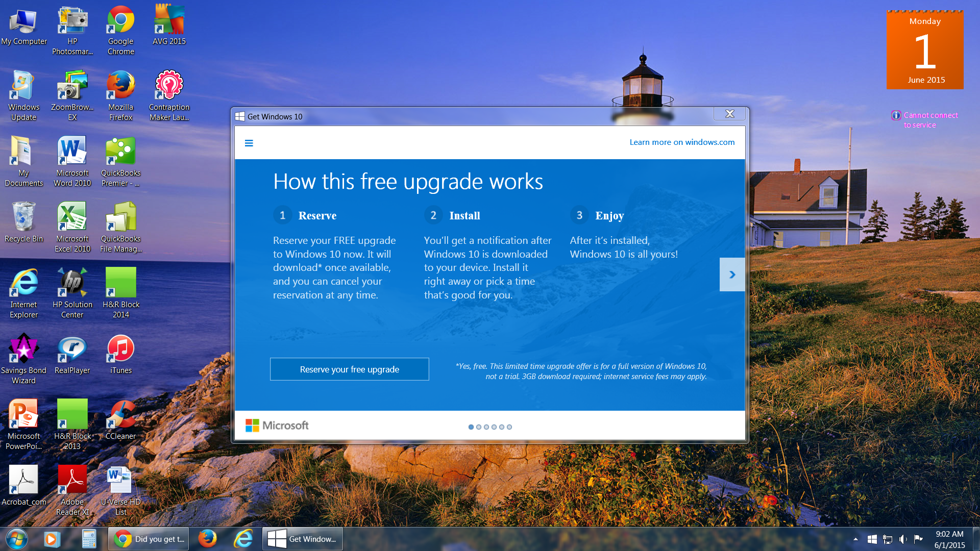Image resolution: width=980 pixels, height=551 pixels.
Task: Open Mozilla Firefox desktop shortcut
Action: [120, 96]
